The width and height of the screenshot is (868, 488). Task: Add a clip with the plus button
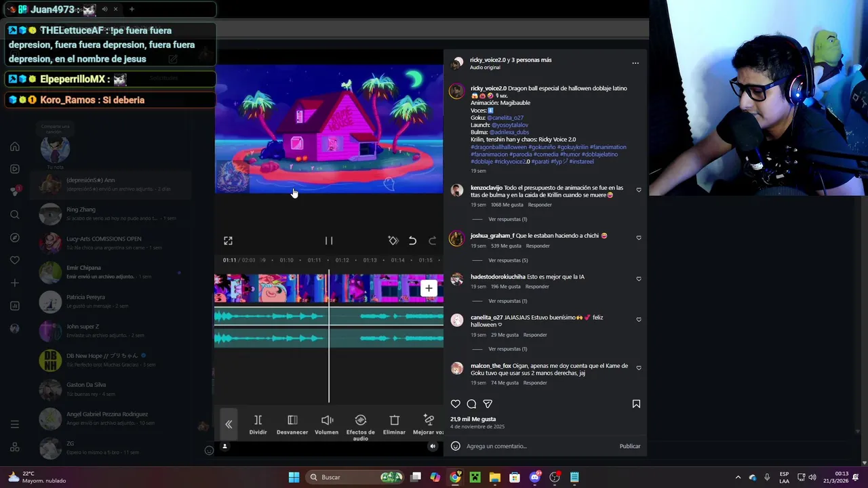point(429,288)
